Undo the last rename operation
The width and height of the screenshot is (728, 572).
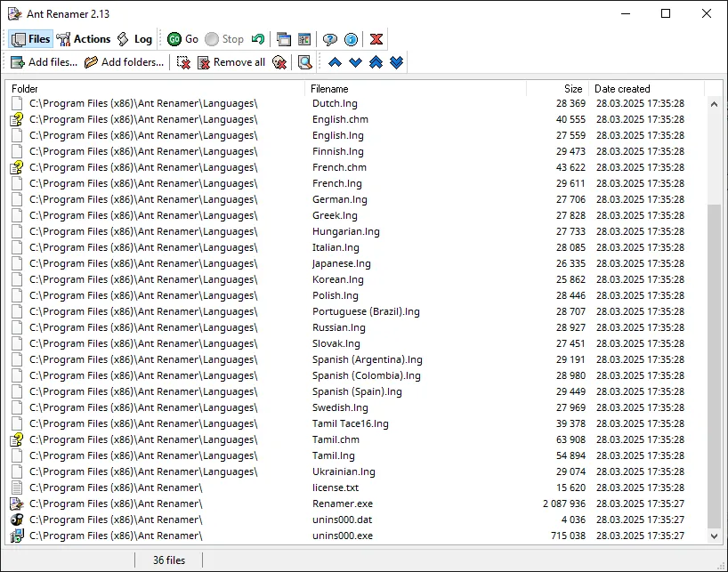tap(256, 39)
